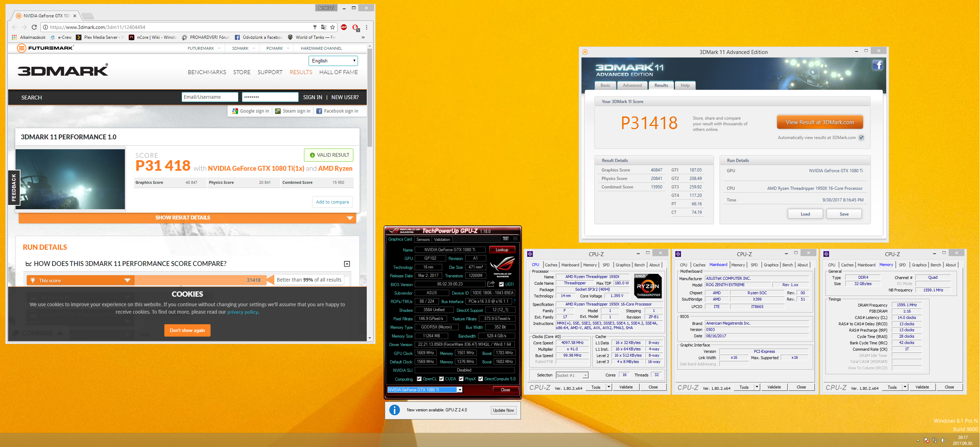Screen dimensions: 980x447
Task: Sign in with Facebook
Action: pos(337,111)
